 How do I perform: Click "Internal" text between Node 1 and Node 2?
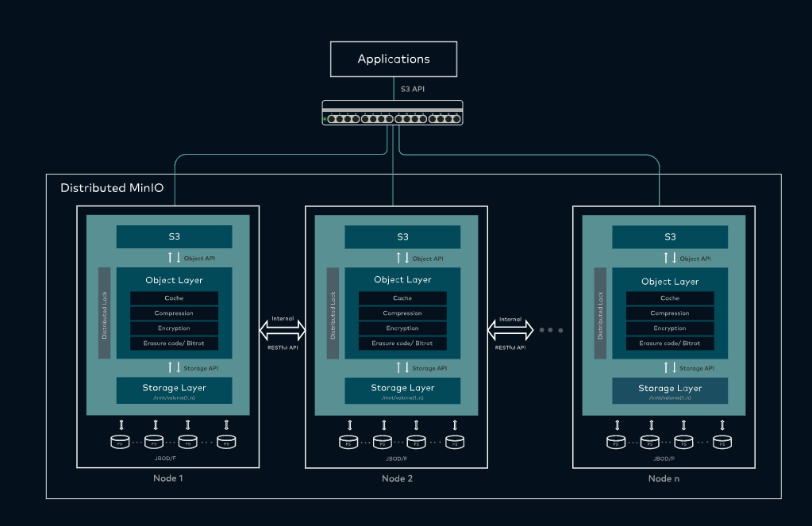point(283,319)
